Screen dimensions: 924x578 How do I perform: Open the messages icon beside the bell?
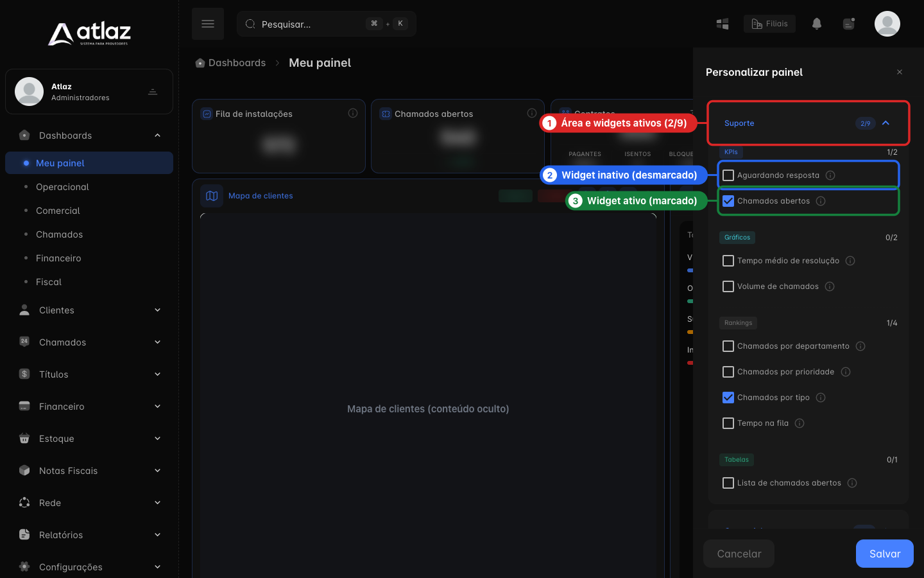pos(849,24)
